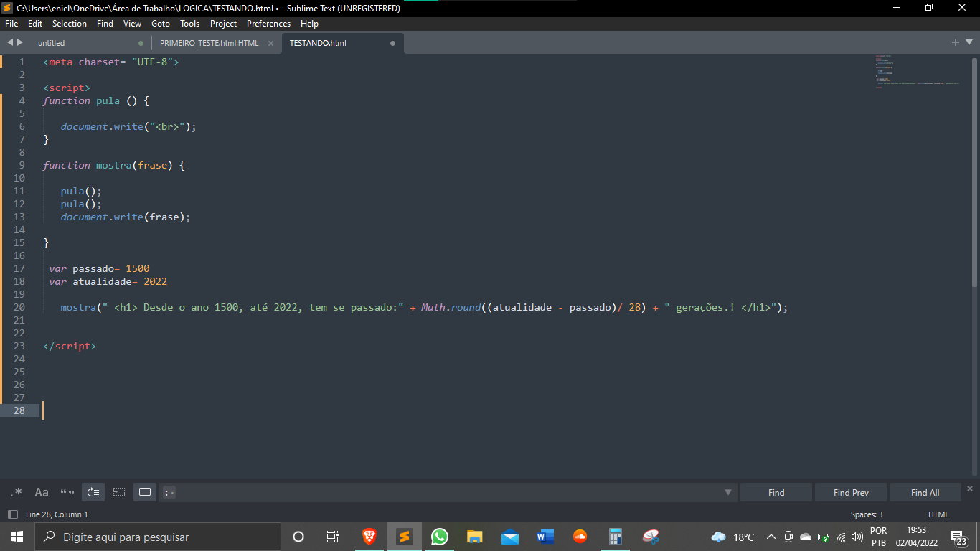Select the TESTANDO.html tab

[x=318, y=43]
